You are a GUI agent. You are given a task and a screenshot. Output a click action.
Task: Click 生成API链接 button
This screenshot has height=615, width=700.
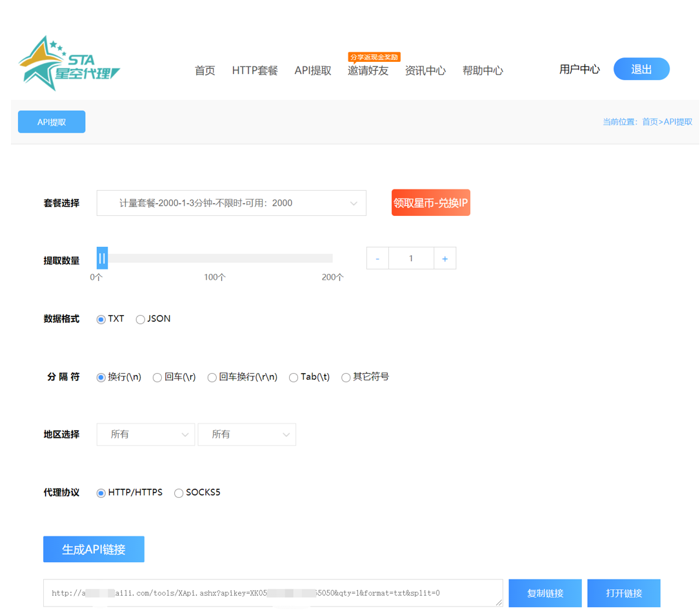tap(94, 549)
